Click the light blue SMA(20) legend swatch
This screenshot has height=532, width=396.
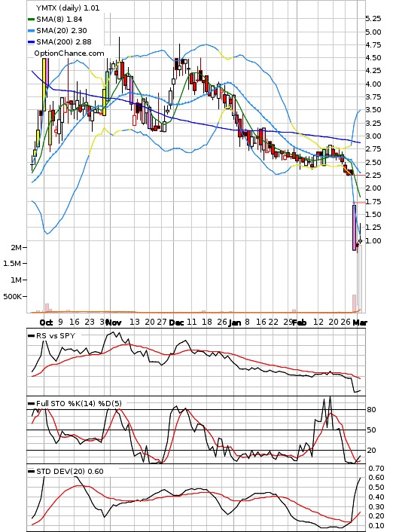tap(32, 31)
